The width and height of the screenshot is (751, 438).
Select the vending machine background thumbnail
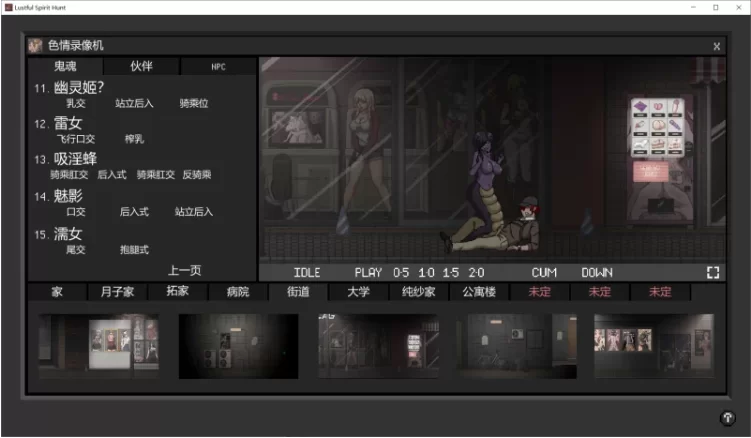378,346
